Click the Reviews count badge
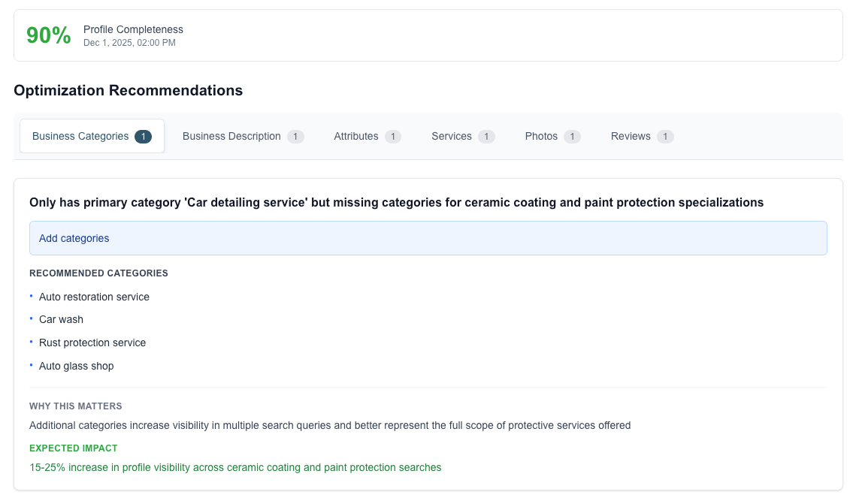The image size is (856, 504). click(x=665, y=136)
